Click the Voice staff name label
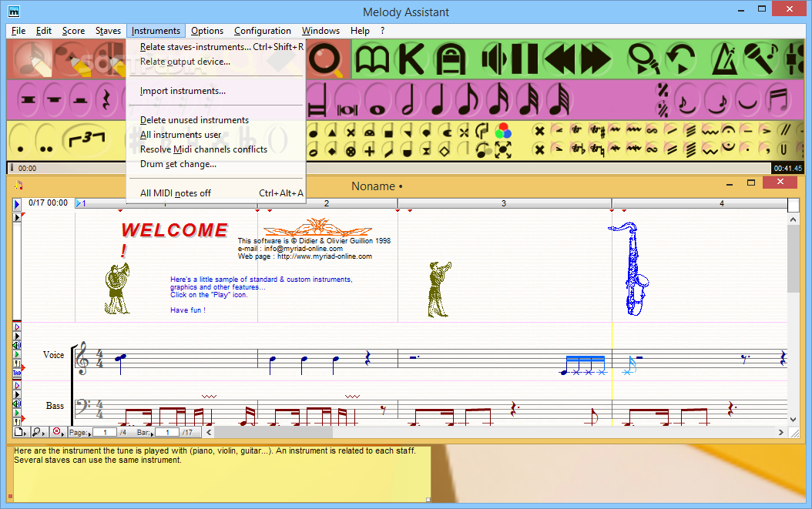The width and height of the screenshot is (812, 509). 53,355
